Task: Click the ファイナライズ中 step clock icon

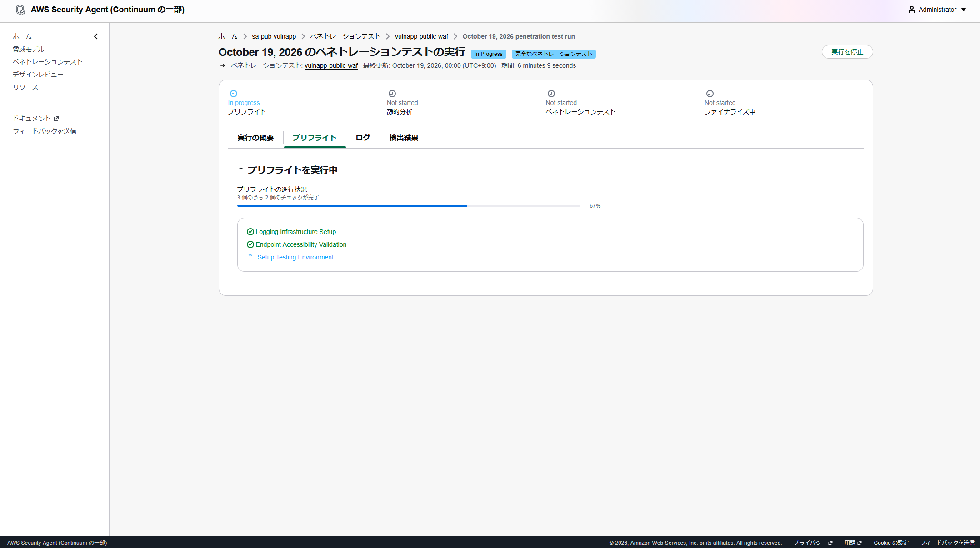Action: point(710,94)
